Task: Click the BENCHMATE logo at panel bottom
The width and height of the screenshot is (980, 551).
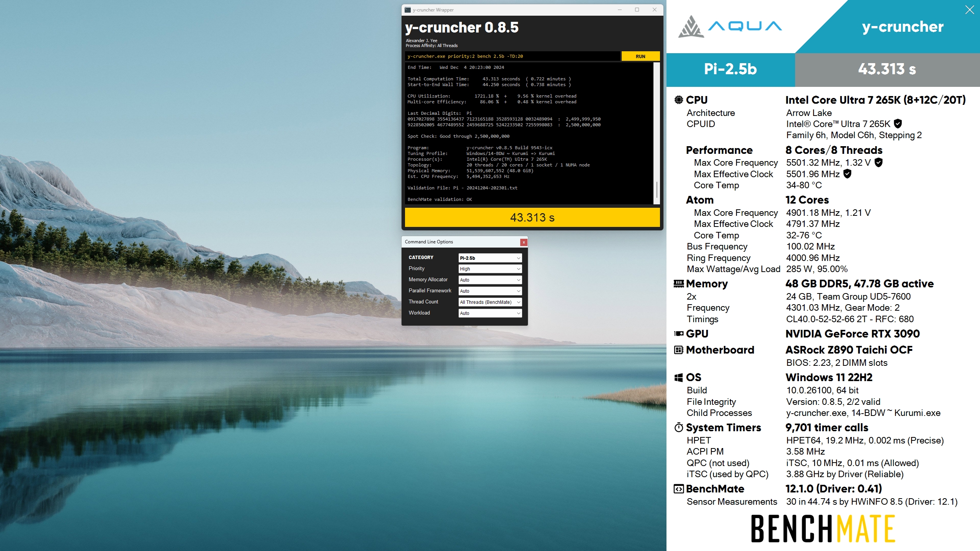Action: [823, 529]
